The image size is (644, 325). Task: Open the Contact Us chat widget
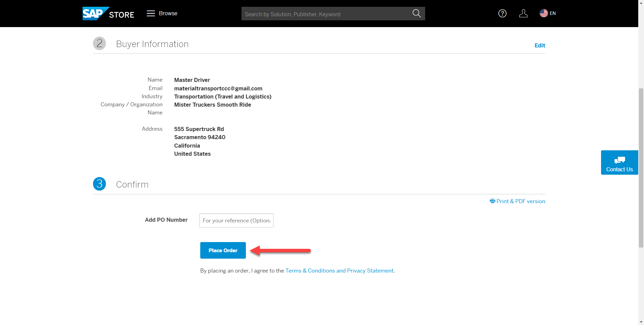619,162
